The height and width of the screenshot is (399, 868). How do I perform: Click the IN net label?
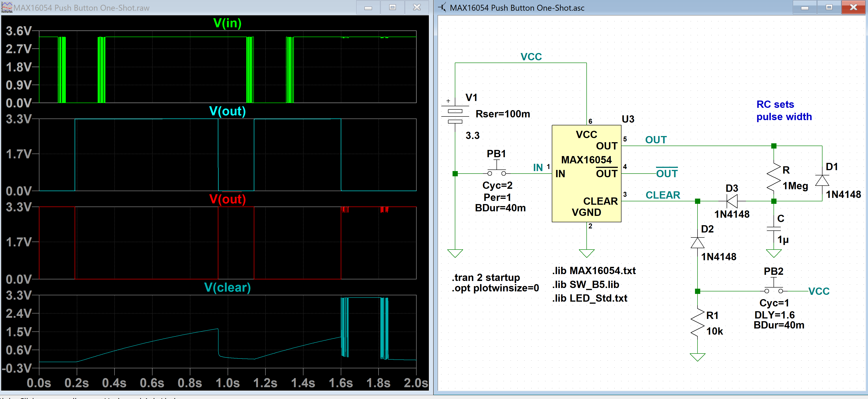pos(538,167)
